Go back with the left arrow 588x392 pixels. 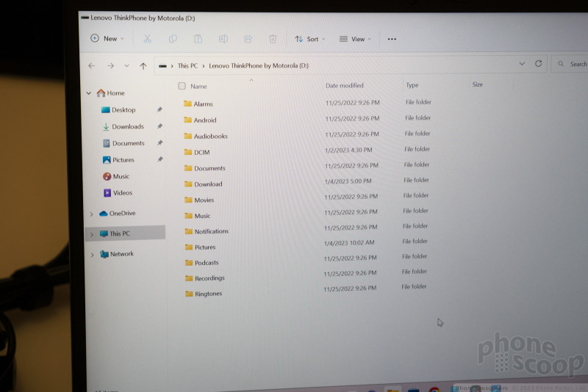pyautogui.click(x=91, y=66)
